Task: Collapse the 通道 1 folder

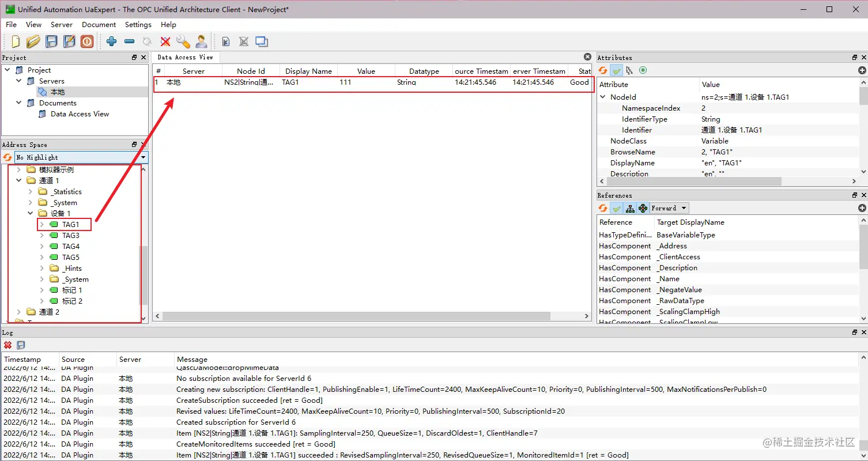Action: [19, 181]
